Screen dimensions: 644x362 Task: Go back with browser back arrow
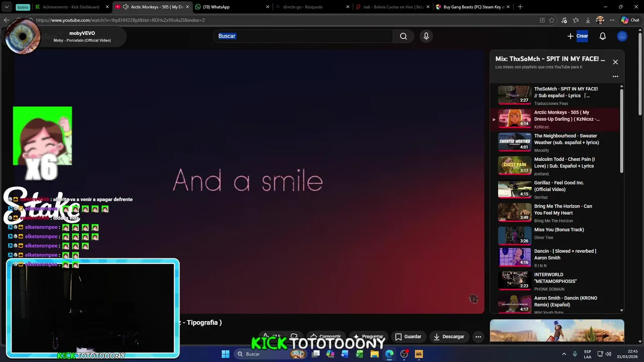click(7, 20)
